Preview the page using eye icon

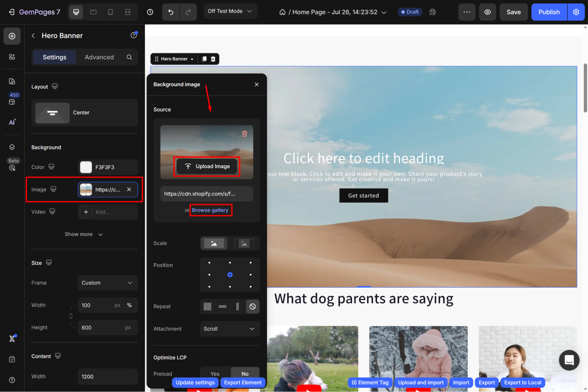coord(487,12)
